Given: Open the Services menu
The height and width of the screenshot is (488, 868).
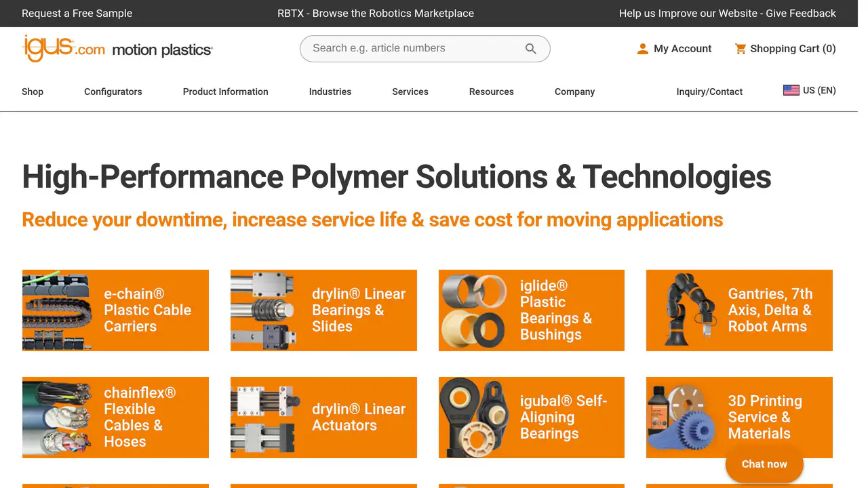Looking at the screenshot, I should coord(410,91).
